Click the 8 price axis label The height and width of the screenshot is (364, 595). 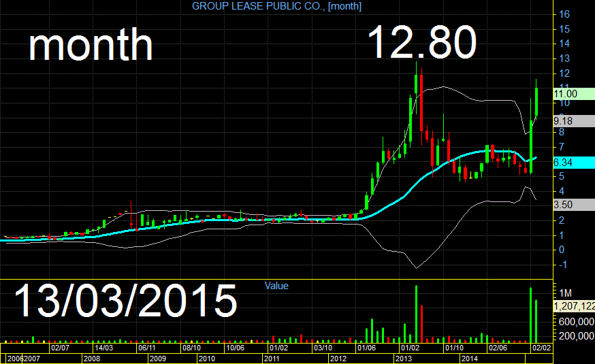tap(562, 132)
